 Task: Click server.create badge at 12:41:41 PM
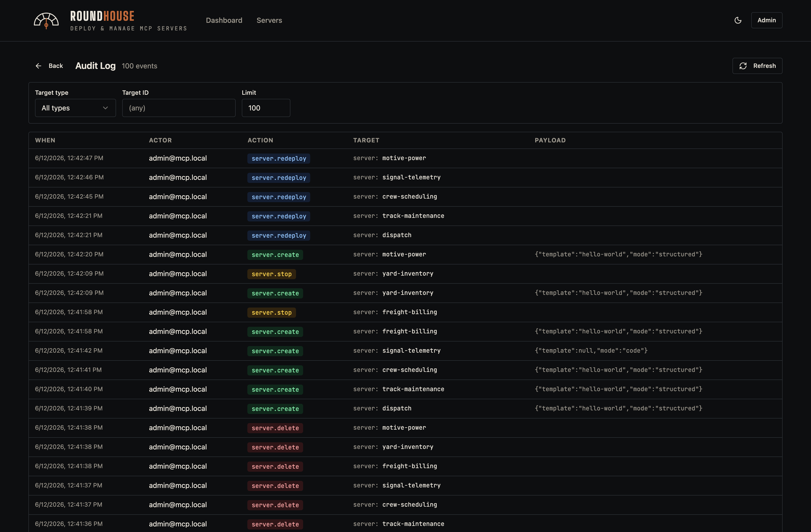tap(275, 370)
